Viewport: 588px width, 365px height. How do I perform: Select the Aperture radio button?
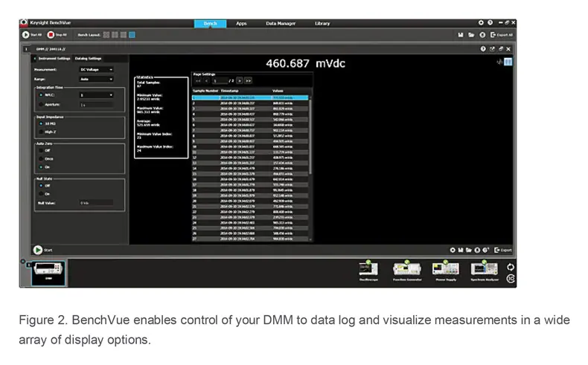(x=41, y=105)
